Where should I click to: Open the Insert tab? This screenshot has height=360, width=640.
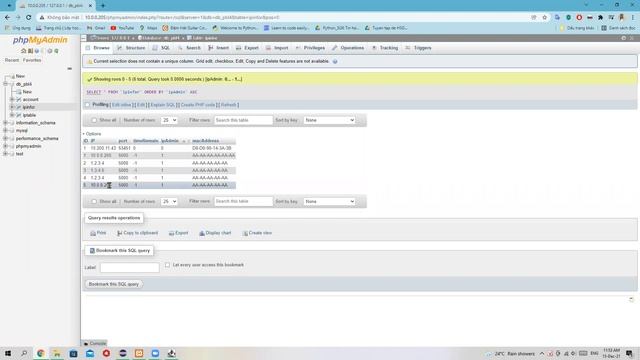[218, 48]
